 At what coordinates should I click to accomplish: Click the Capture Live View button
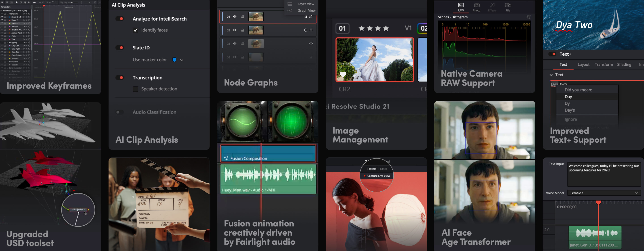(378, 176)
